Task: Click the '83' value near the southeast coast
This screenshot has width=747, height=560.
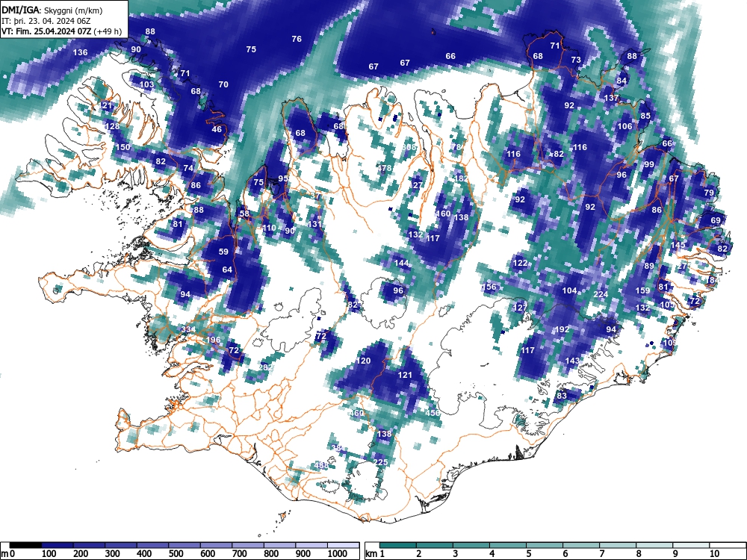Action: click(x=562, y=396)
